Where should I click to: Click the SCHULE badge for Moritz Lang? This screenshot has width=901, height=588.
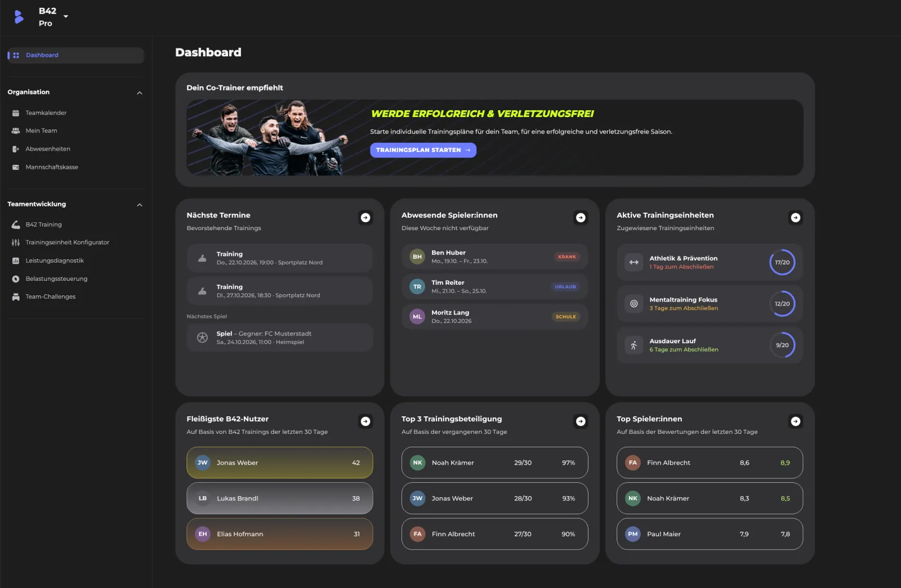(x=566, y=317)
